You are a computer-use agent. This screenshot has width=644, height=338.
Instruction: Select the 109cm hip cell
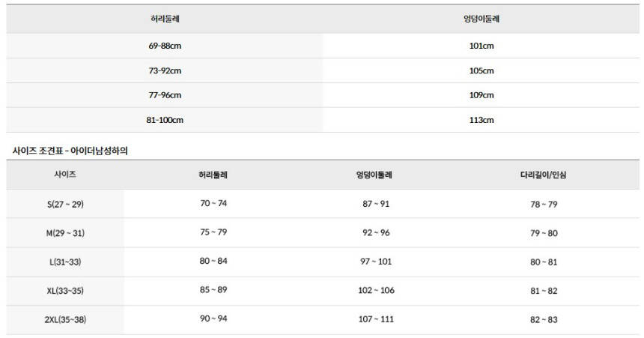[x=482, y=95]
